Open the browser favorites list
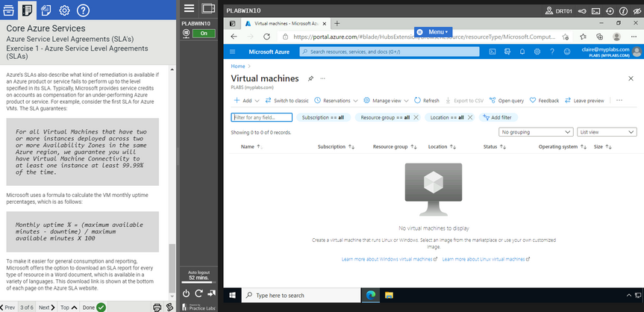The image size is (644, 312). (583, 37)
